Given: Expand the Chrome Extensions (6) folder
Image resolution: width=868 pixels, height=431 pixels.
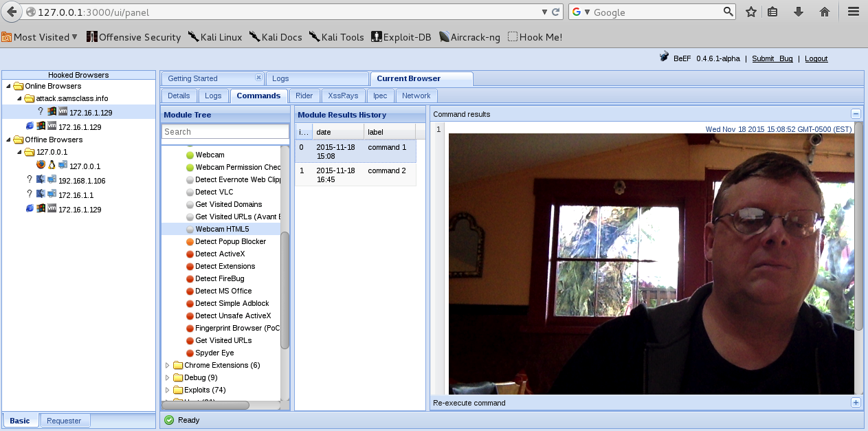Looking at the screenshot, I should (x=167, y=365).
